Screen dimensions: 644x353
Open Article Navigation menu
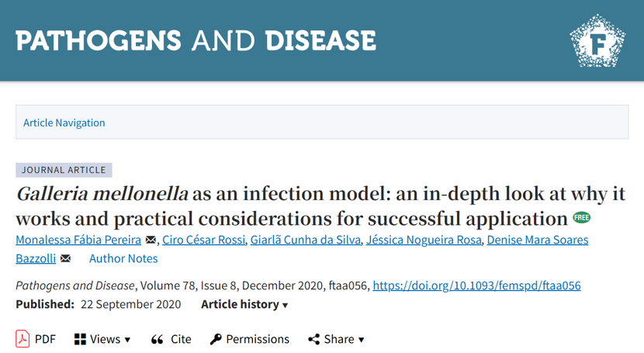(64, 123)
